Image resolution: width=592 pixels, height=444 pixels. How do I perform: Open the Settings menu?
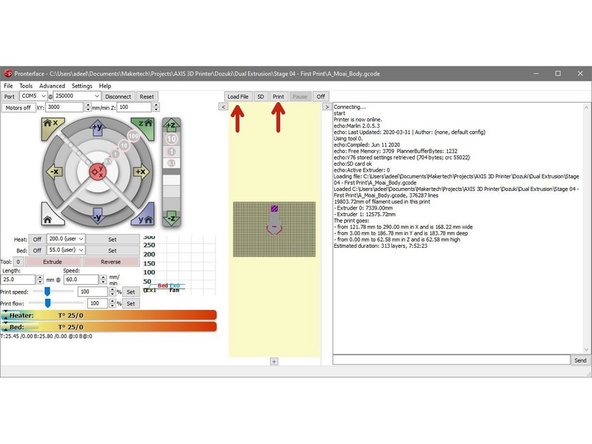coord(82,86)
